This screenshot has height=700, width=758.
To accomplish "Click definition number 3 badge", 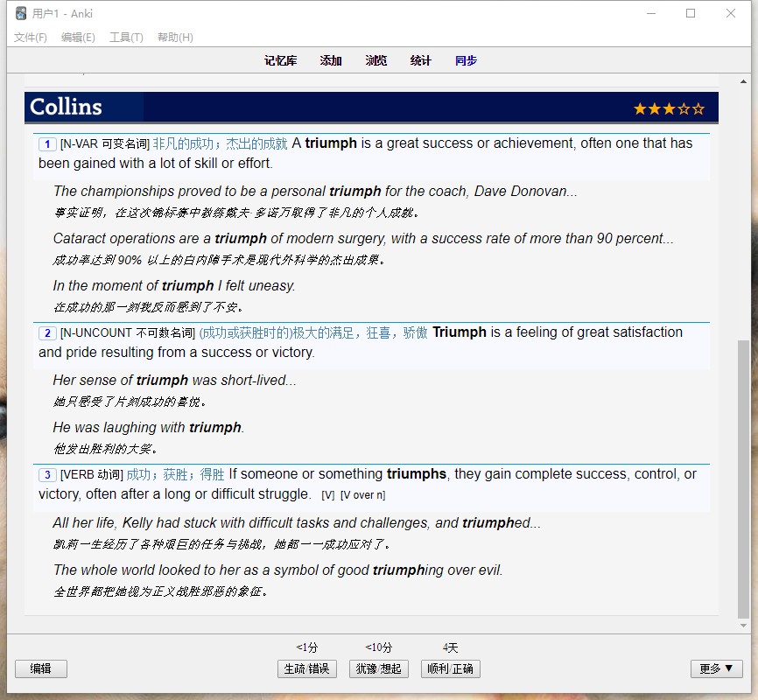I will (47, 475).
